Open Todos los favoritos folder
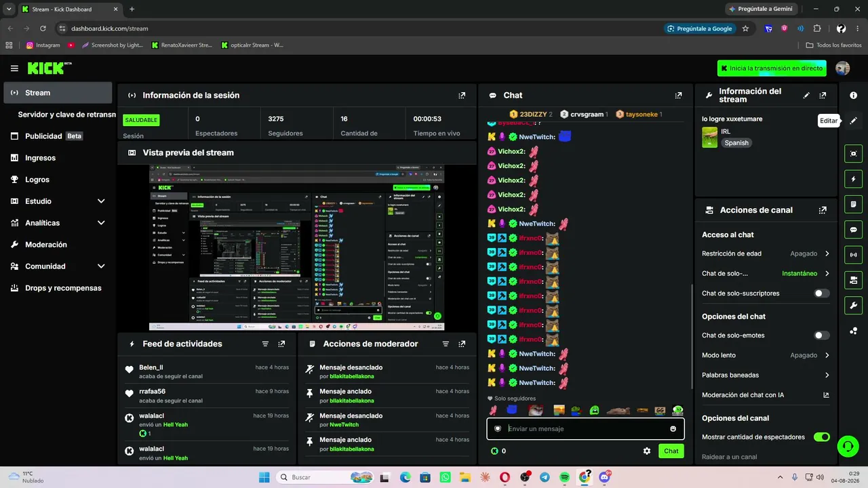The height and width of the screenshot is (488, 868). (x=833, y=45)
